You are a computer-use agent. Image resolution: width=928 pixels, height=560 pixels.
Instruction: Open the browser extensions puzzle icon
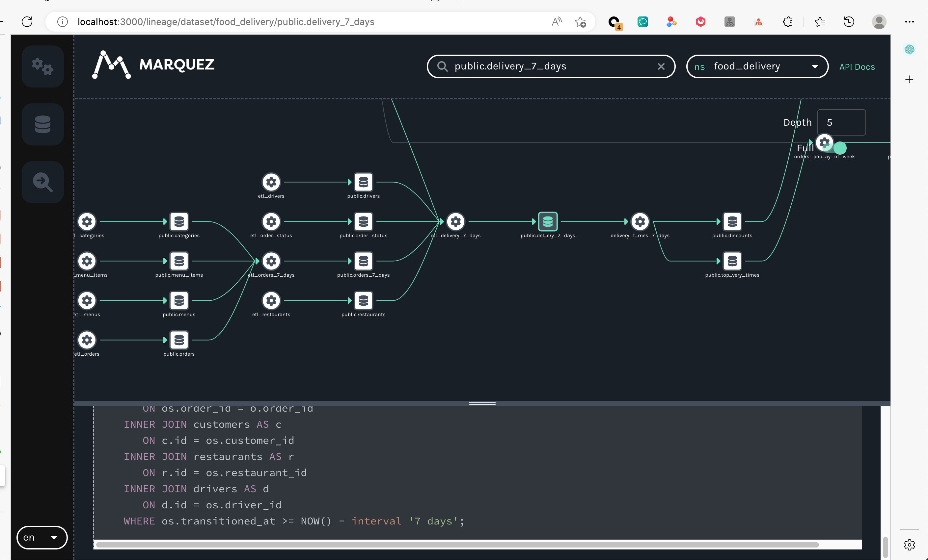click(x=787, y=22)
